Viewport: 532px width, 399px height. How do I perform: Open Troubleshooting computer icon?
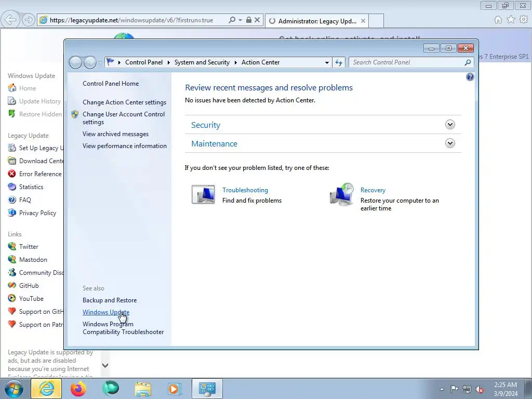click(x=203, y=194)
